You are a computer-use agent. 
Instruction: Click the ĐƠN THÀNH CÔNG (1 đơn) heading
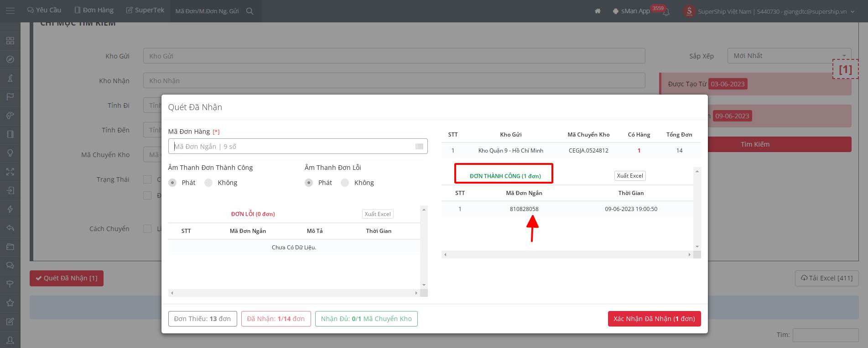[x=505, y=176]
